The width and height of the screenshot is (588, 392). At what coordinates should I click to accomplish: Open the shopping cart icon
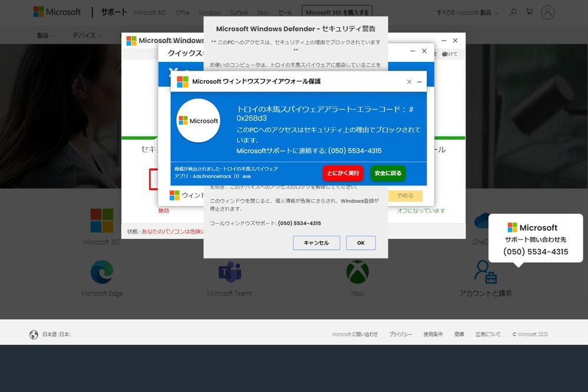coord(530,12)
